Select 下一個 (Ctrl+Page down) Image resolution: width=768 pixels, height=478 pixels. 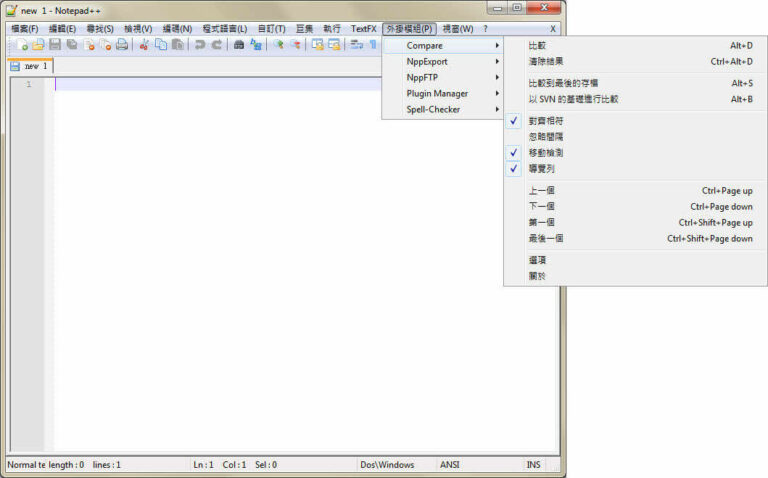click(635, 206)
